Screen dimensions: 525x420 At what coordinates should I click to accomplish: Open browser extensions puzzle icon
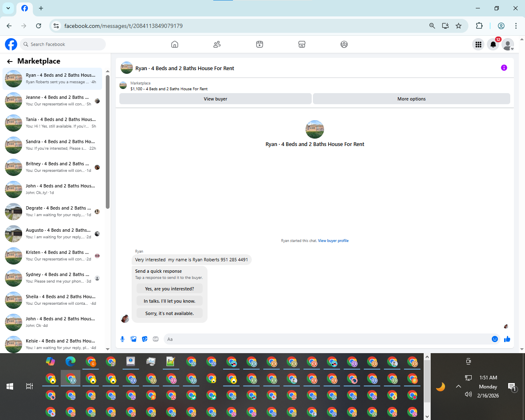point(479,26)
